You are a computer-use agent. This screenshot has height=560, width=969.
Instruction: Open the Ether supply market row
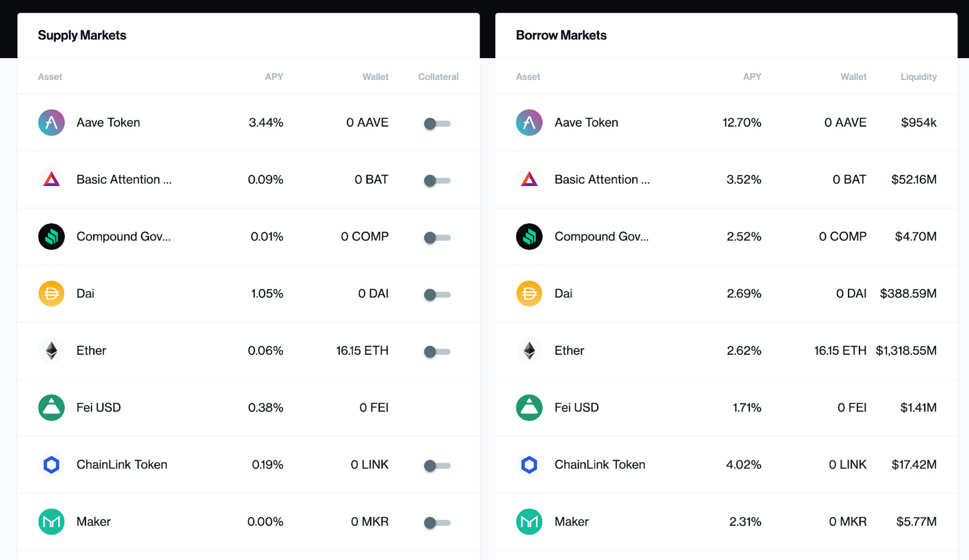pos(242,351)
